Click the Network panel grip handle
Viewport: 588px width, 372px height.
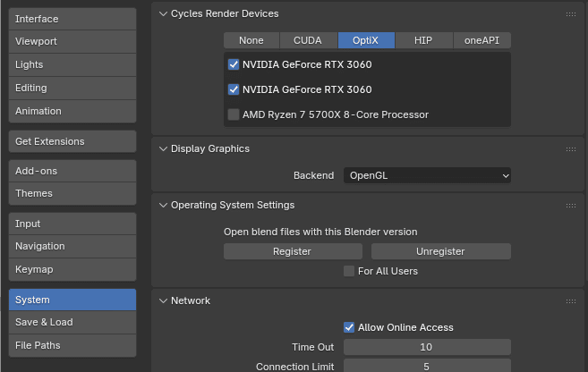pyautogui.click(x=570, y=301)
